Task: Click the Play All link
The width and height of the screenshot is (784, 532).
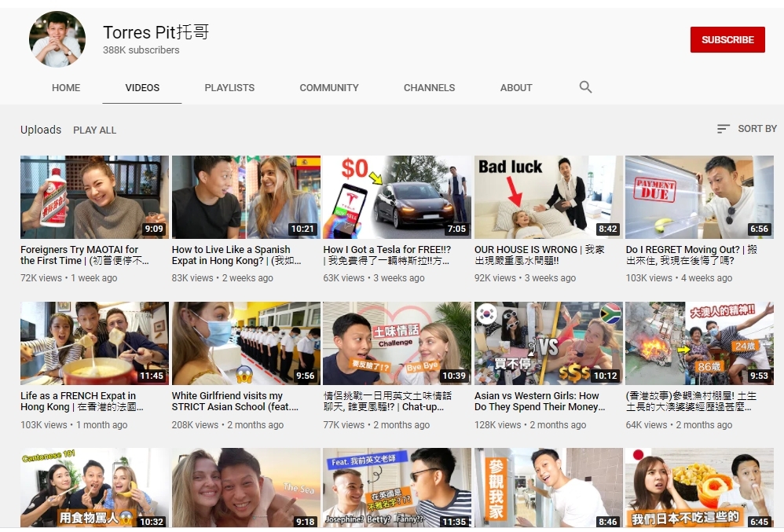Action: coord(94,130)
